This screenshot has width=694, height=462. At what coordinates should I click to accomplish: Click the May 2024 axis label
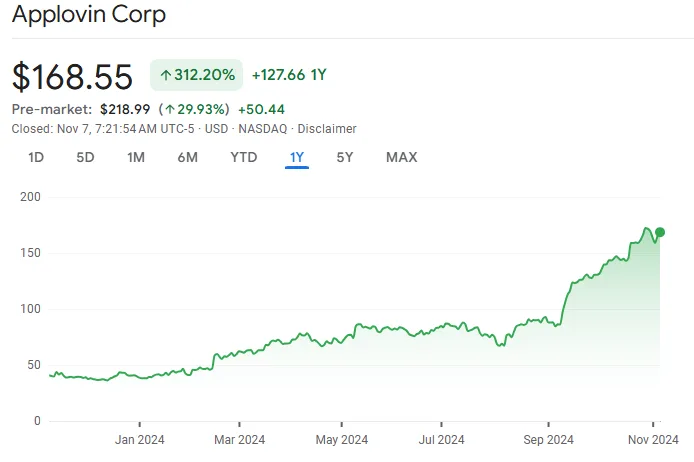[342, 439]
